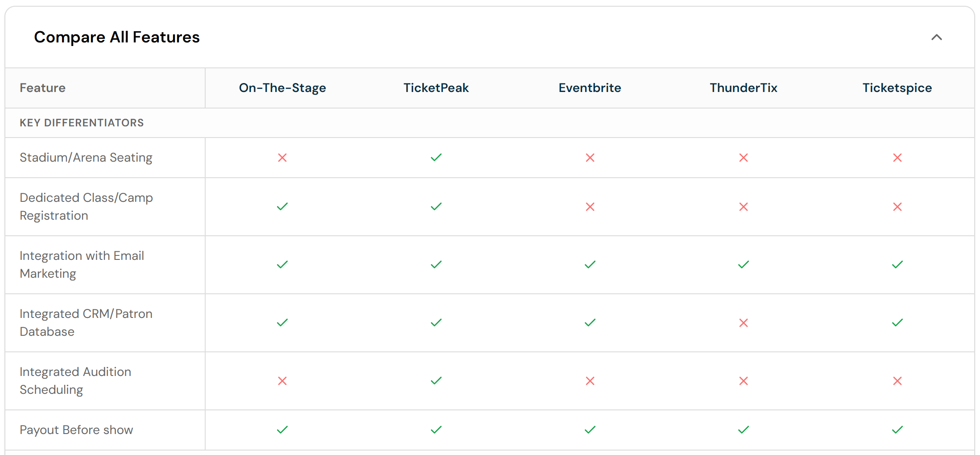Viewport: 980px width, 455px height.
Task: Click Ticketspice checkmark for CRM/Patron Database
Action: tap(897, 323)
